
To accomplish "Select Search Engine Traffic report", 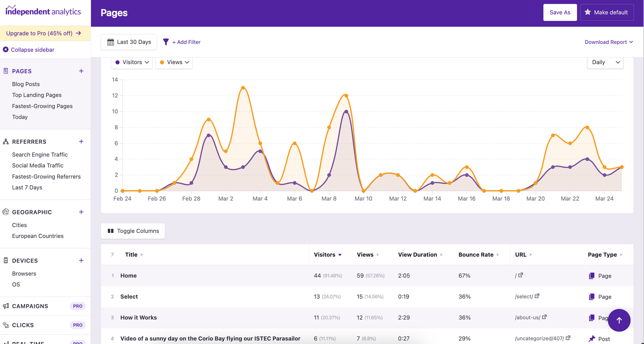I will click(x=40, y=154).
